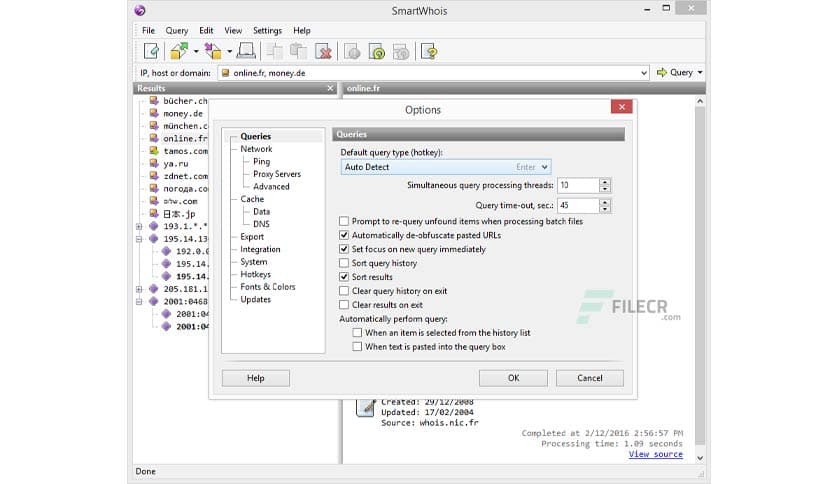Select Fonts & Colors in the options tree
The width and height of the screenshot is (836, 484).
pos(268,287)
